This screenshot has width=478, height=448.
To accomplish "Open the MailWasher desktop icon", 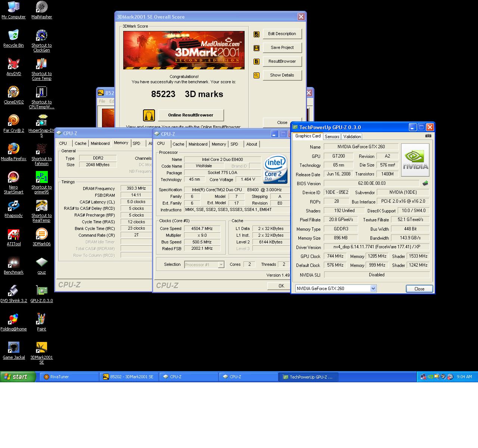I will coord(41,10).
